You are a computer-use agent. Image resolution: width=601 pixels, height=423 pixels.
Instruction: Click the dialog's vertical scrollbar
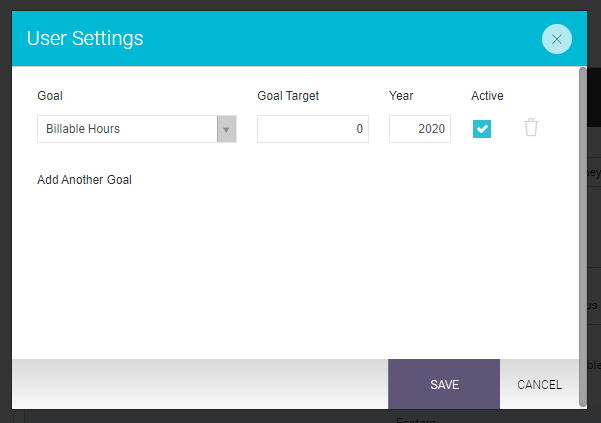[x=583, y=237]
